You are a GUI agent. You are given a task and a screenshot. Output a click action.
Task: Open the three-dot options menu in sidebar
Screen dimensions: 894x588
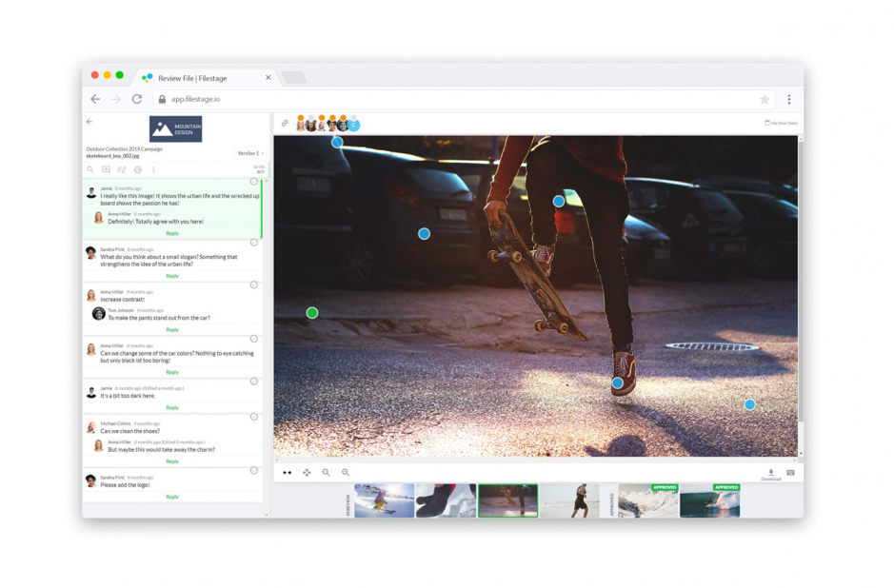point(153,169)
